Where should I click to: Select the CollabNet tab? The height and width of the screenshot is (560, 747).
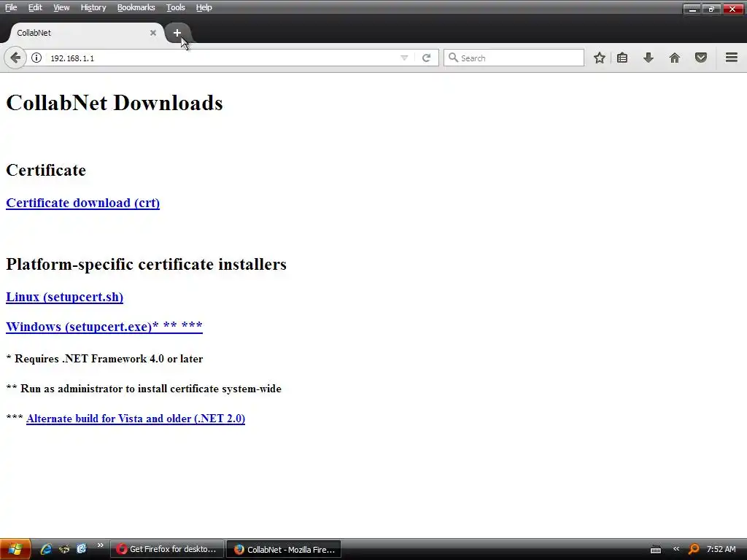[x=86, y=33]
